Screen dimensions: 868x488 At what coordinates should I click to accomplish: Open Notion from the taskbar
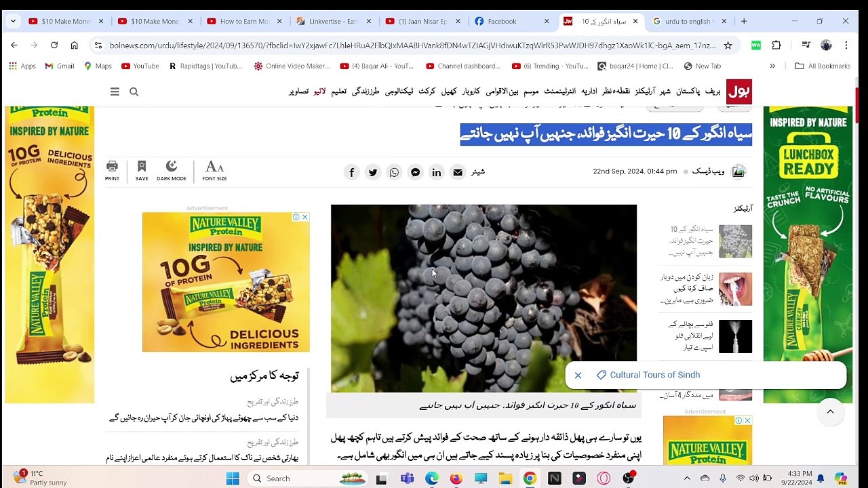coord(555,479)
